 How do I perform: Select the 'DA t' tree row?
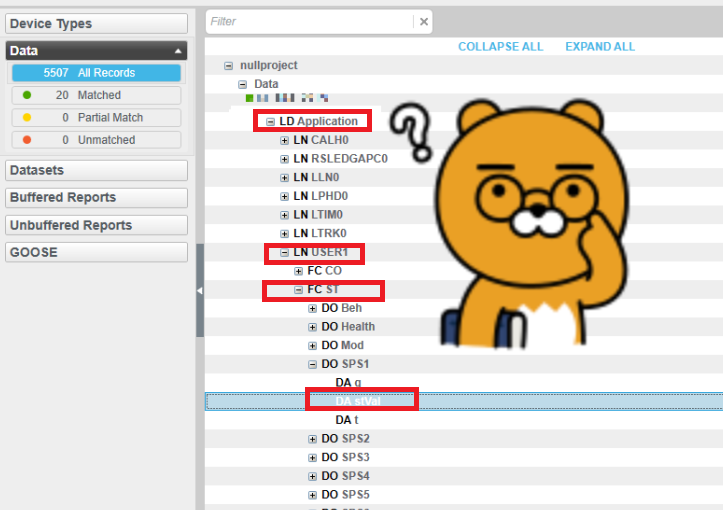[464, 420]
